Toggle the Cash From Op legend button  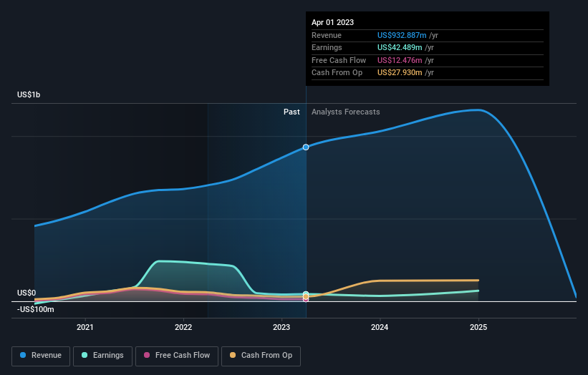[x=261, y=356]
